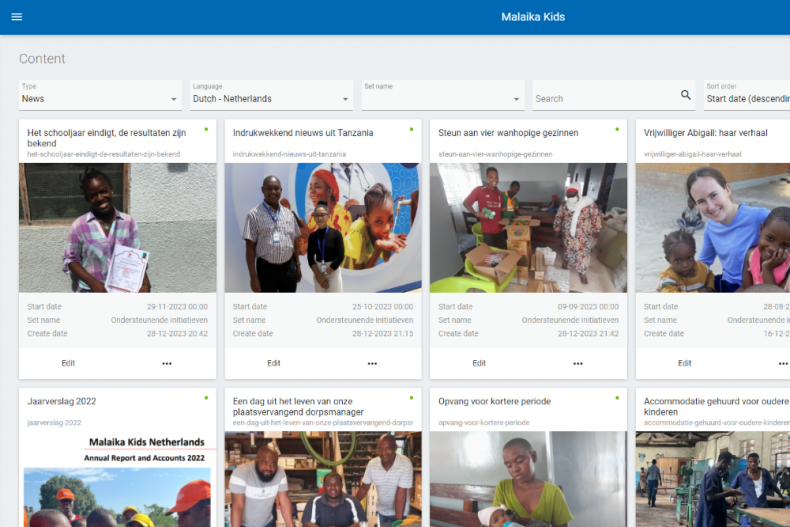Open more options for Indrukwekkend nieuws card
Image resolution: width=790 pixels, height=527 pixels.
point(372,363)
